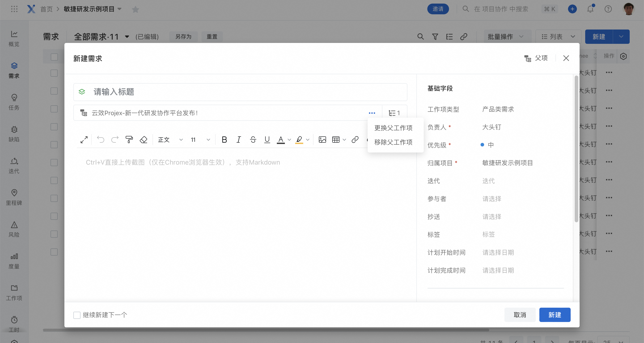Click into the description editor area
Viewport: 644px width, 343px height.
(240, 222)
